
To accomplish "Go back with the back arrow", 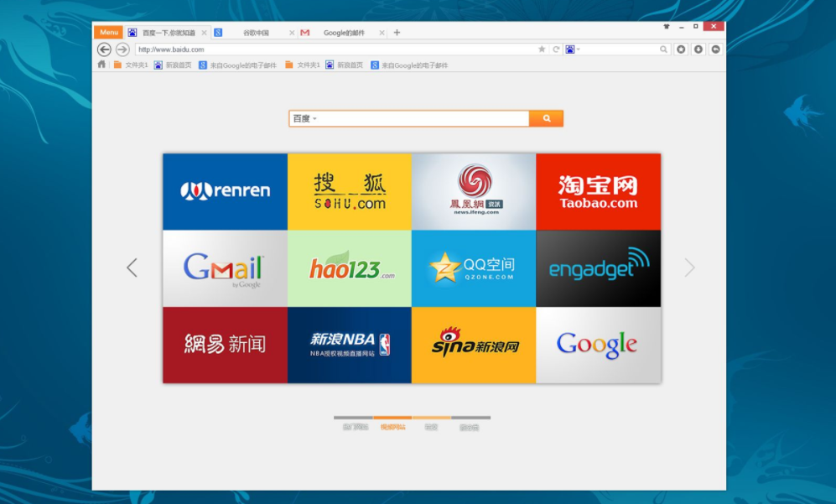I will [105, 49].
